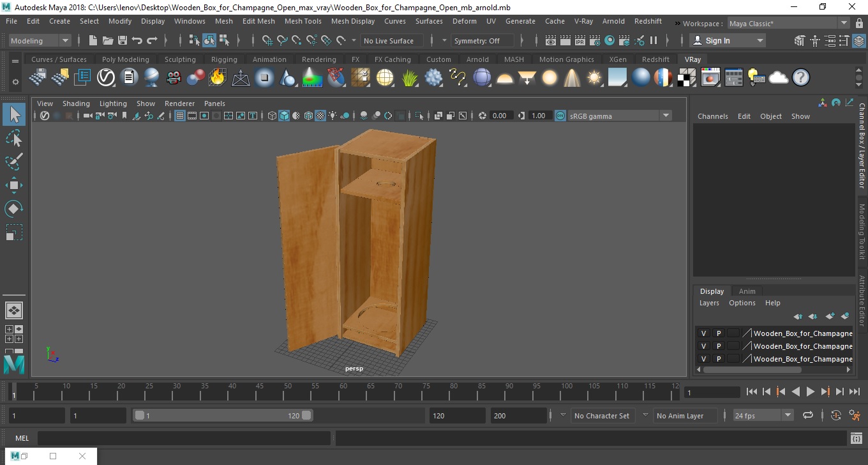Image resolution: width=868 pixels, height=465 pixels.
Task: Toggle use all lights bulb icon
Action: (333, 116)
